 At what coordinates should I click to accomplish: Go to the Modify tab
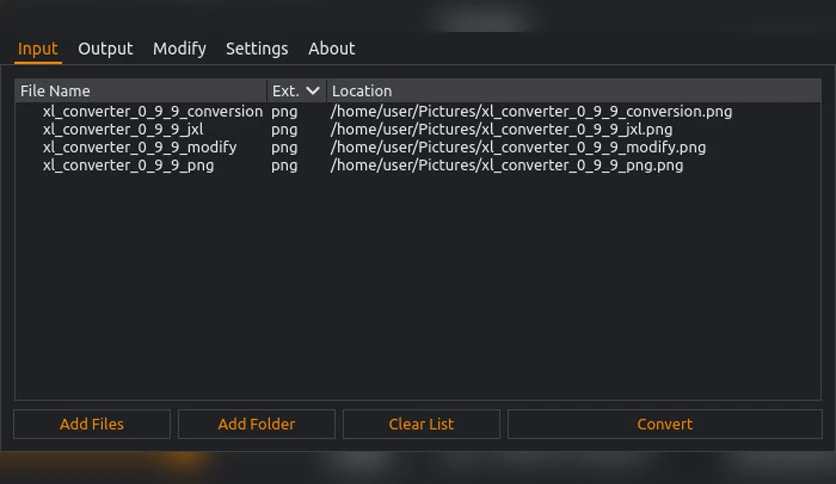[x=180, y=49]
